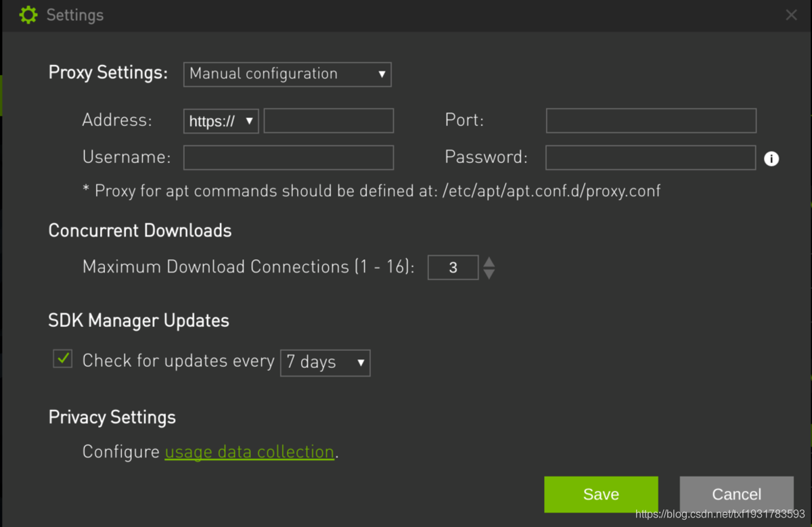The image size is (812, 527).
Task: Click the Username input field
Action: click(288, 157)
